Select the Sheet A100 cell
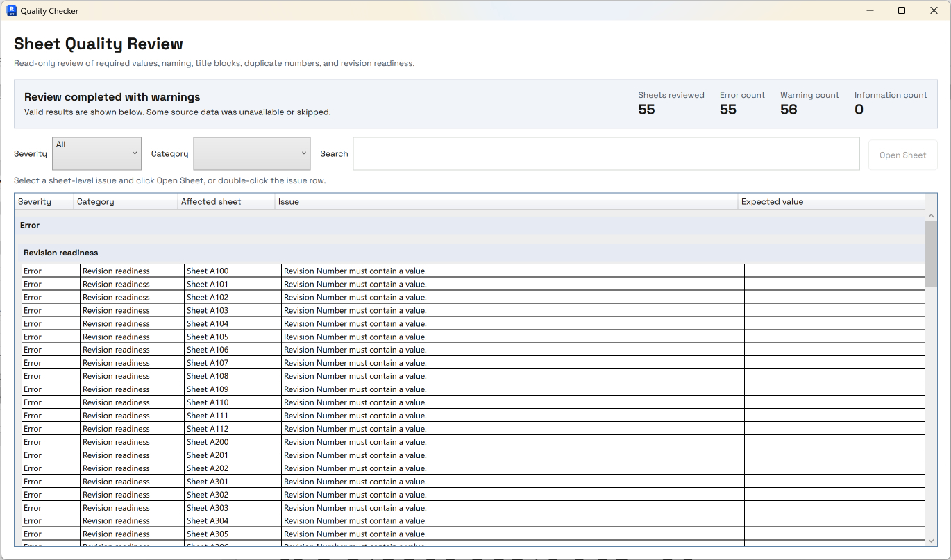The width and height of the screenshot is (951, 560). (x=233, y=271)
